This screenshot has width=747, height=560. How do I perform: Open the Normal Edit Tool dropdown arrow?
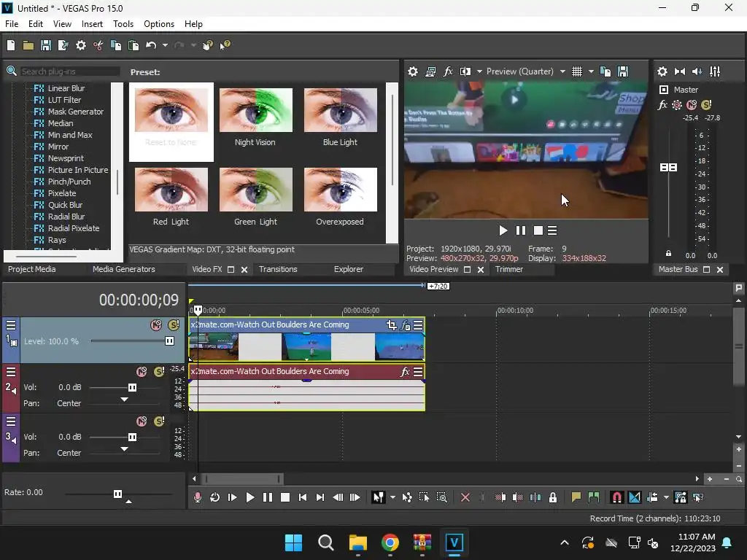coord(392,497)
